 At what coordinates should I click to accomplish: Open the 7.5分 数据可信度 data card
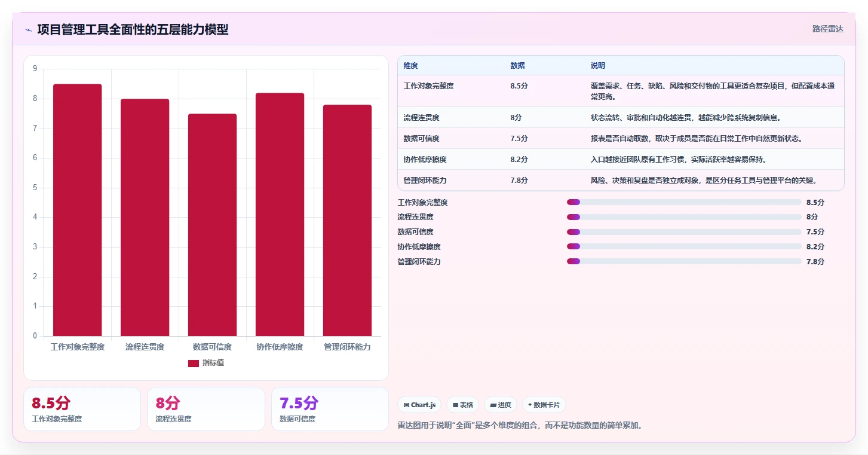[330, 409]
